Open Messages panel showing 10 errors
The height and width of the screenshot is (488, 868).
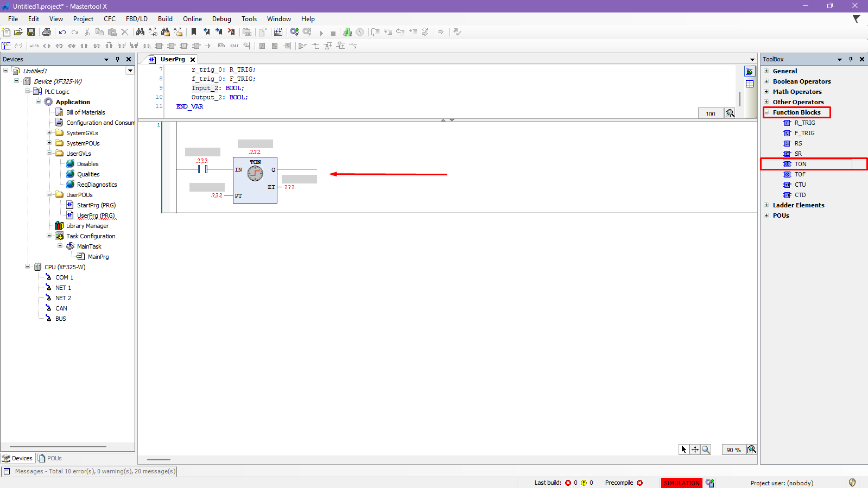coord(90,471)
